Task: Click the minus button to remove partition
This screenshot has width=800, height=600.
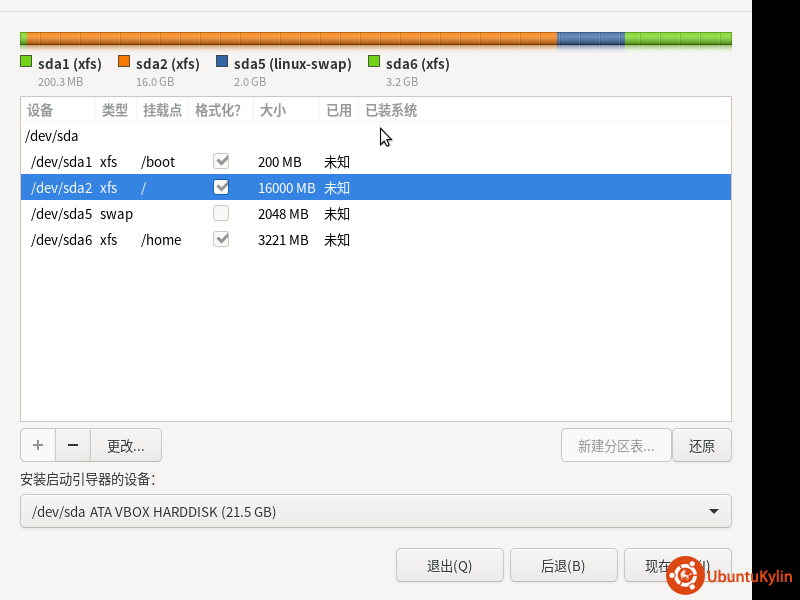Action: coord(73,445)
